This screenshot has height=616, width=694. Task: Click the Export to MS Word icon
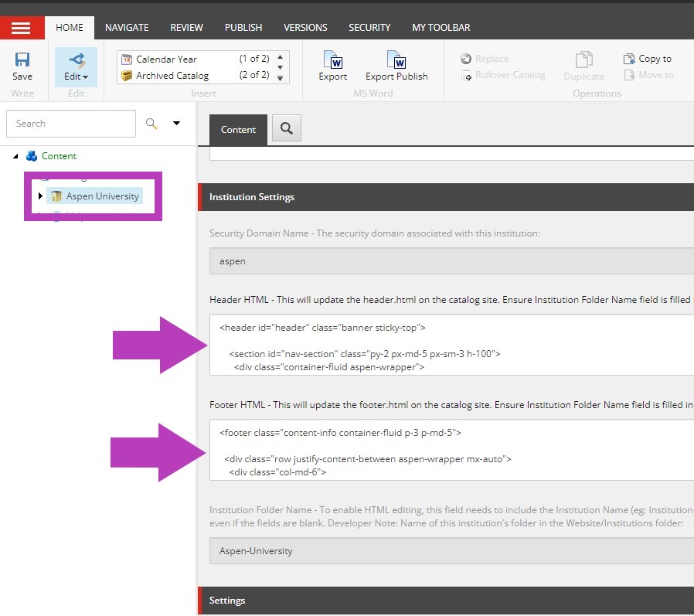(x=333, y=60)
